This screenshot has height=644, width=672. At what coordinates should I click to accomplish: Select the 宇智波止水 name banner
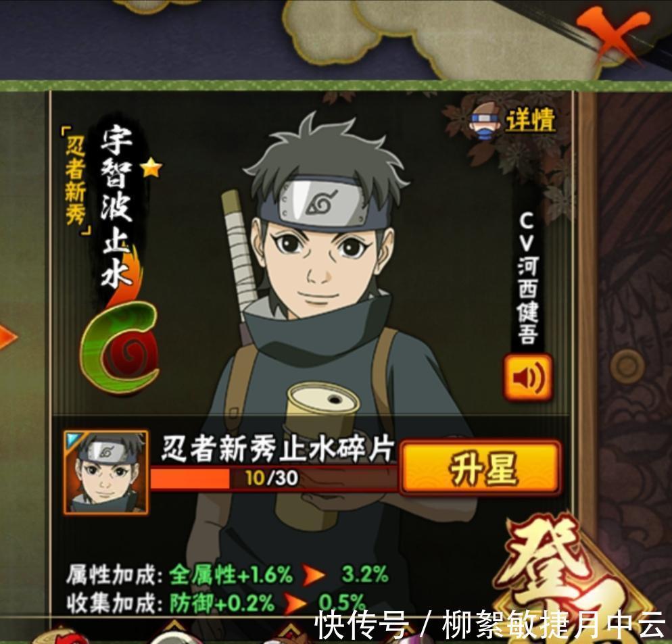pyautogui.click(x=116, y=207)
